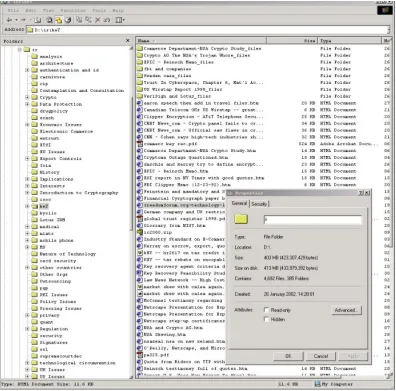Screen dimensions: 396x391
Task: Open the Advanced... attributes button
Action: (346, 310)
